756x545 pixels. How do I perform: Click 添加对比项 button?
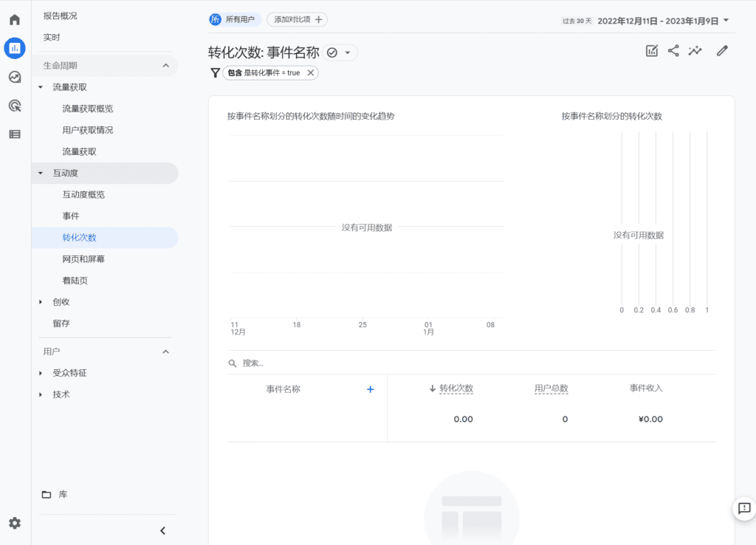coord(297,19)
